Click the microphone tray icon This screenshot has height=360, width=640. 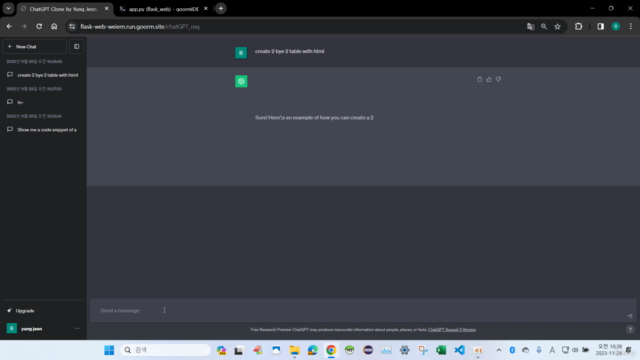(x=539, y=350)
